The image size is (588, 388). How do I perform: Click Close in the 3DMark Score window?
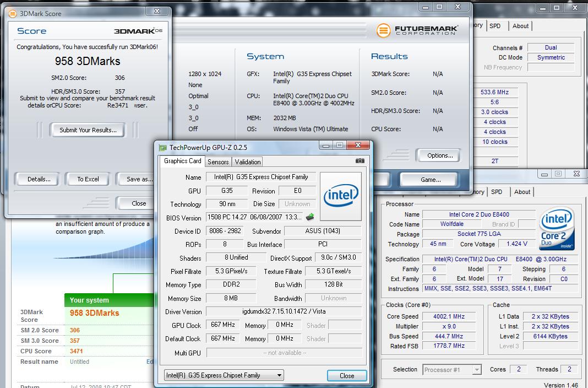click(137, 203)
